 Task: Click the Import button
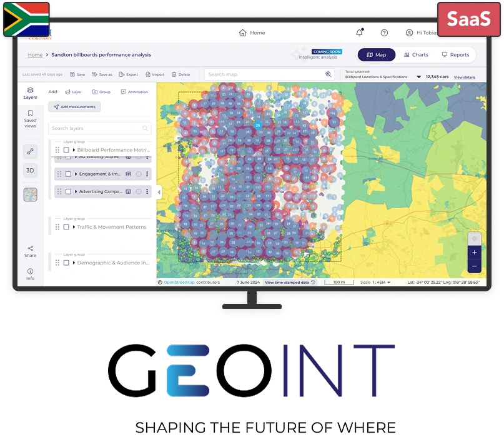coord(155,74)
